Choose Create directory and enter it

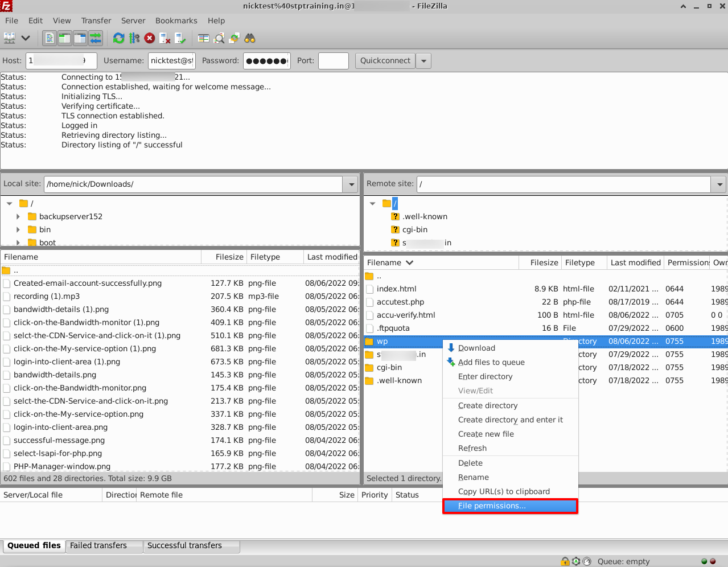tap(511, 420)
